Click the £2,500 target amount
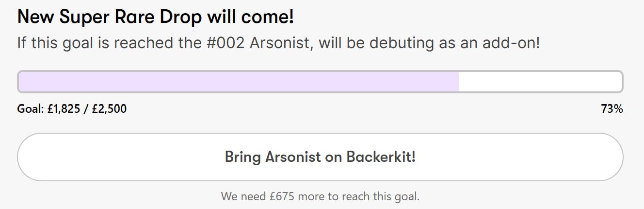 click(109, 109)
